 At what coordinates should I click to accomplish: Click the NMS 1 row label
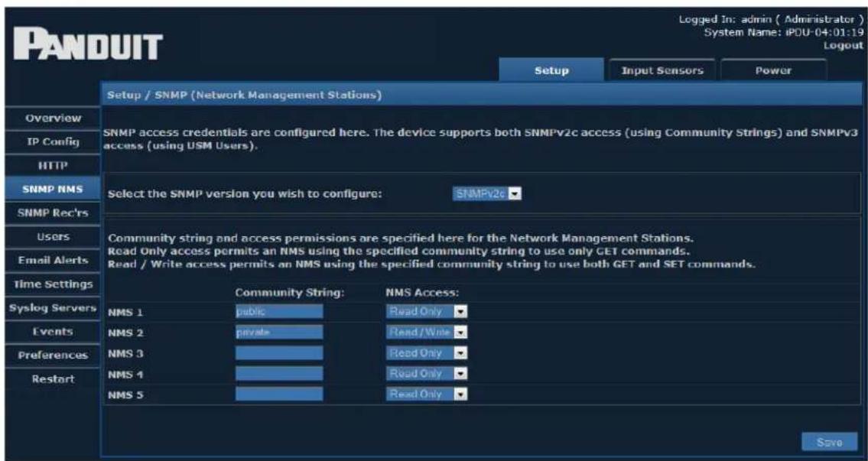coord(125,313)
